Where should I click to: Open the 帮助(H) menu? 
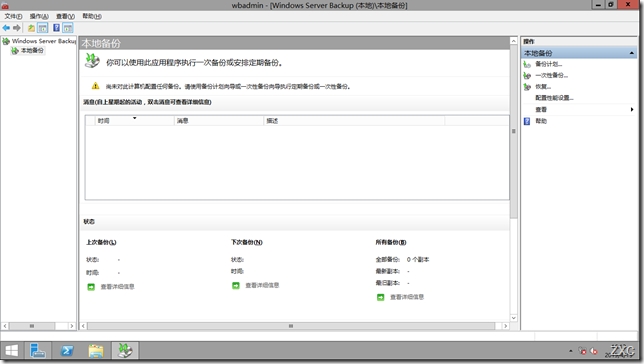pos(92,16)
